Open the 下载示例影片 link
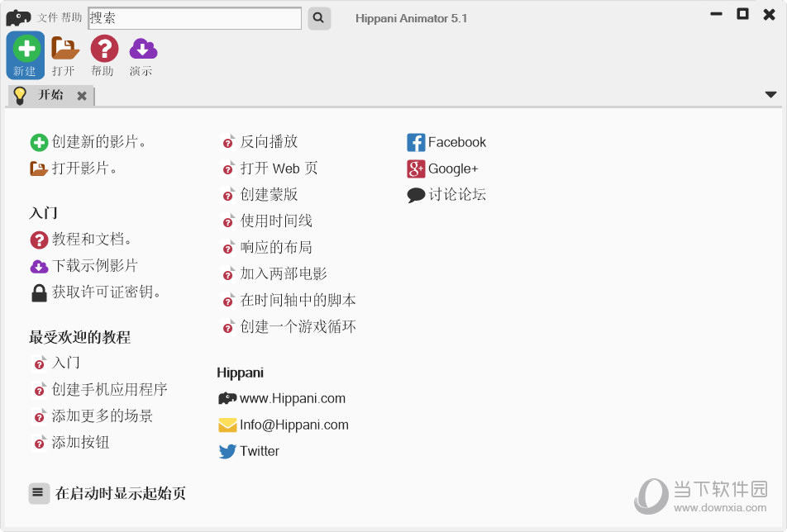787x532 pixels. (x=95, y=266)
